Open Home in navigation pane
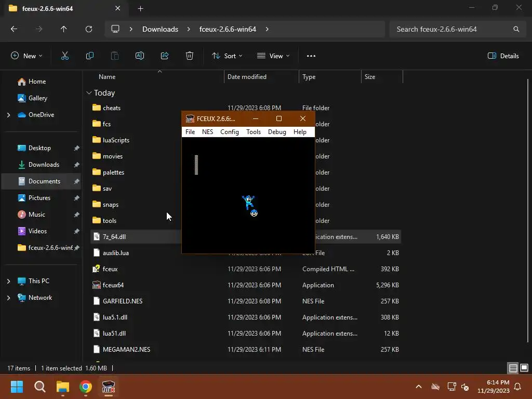This screenshot has width=532, height=399. tap(37, 82)
